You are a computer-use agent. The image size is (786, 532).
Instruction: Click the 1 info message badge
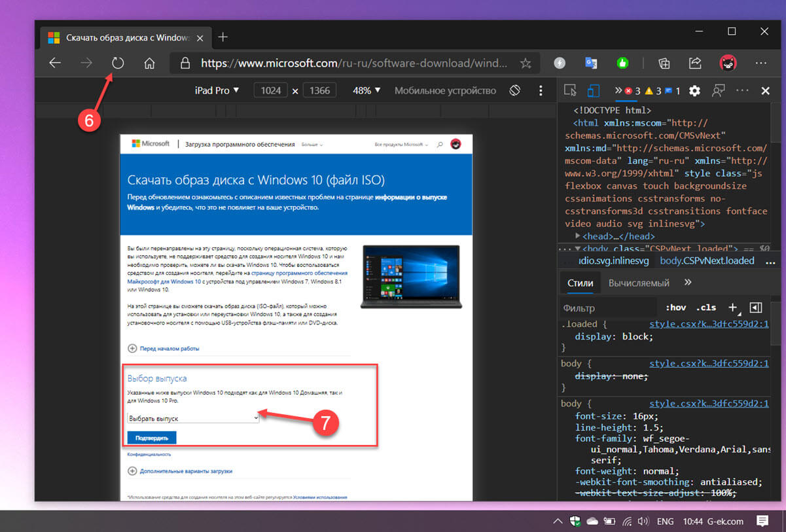[x=673, y=90]
